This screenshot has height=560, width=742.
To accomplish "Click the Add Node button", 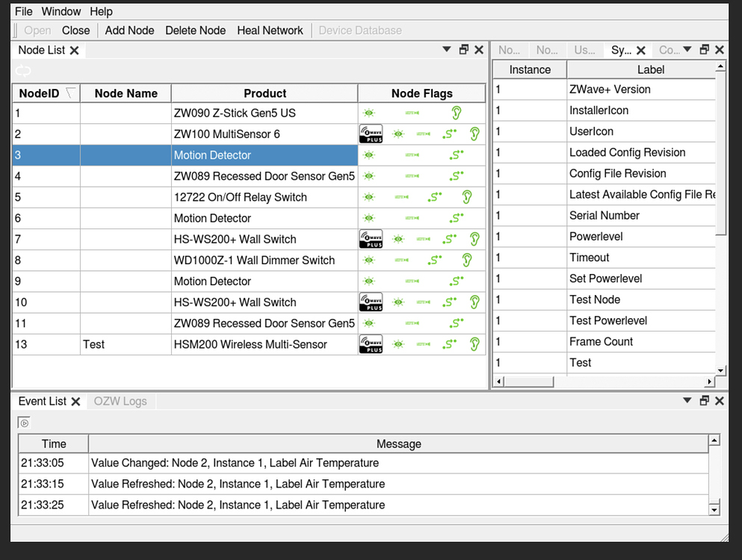I will (x=129, y=31).
